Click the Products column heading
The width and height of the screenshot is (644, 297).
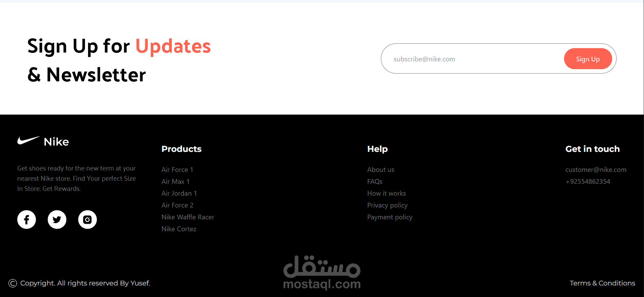pos(181,149)
